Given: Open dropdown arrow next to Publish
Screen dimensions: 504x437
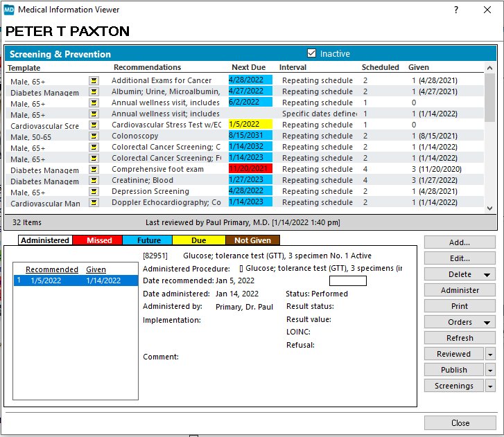Looking at the screenshot, I should point(491,370).
